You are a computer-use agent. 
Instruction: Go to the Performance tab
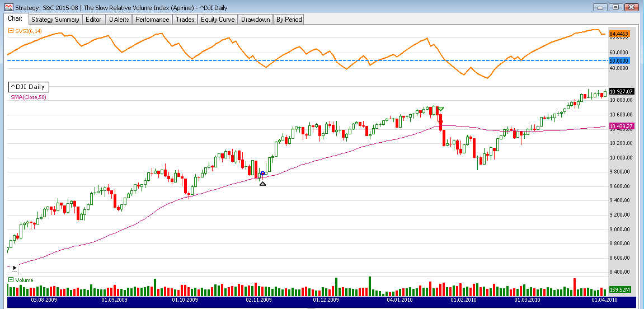(152, 20)
